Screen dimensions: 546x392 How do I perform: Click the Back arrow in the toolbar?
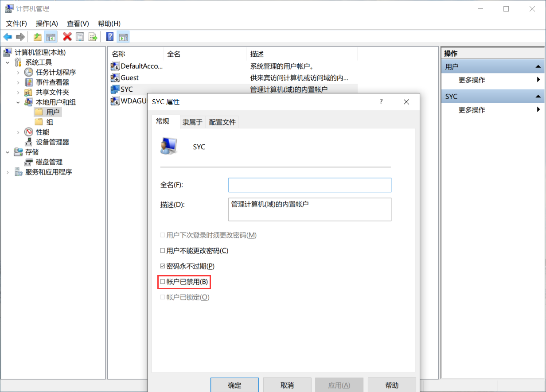[x=8, y=37]
